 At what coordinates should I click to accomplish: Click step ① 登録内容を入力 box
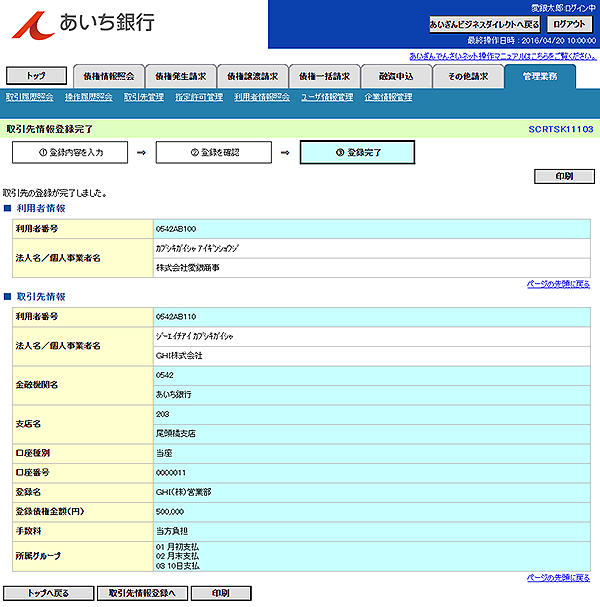(70, 153)
